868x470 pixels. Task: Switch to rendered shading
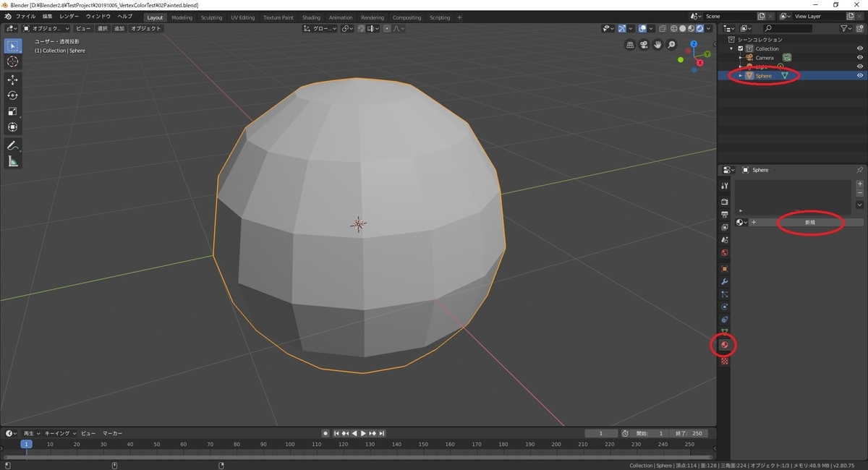tap(699, 28)
